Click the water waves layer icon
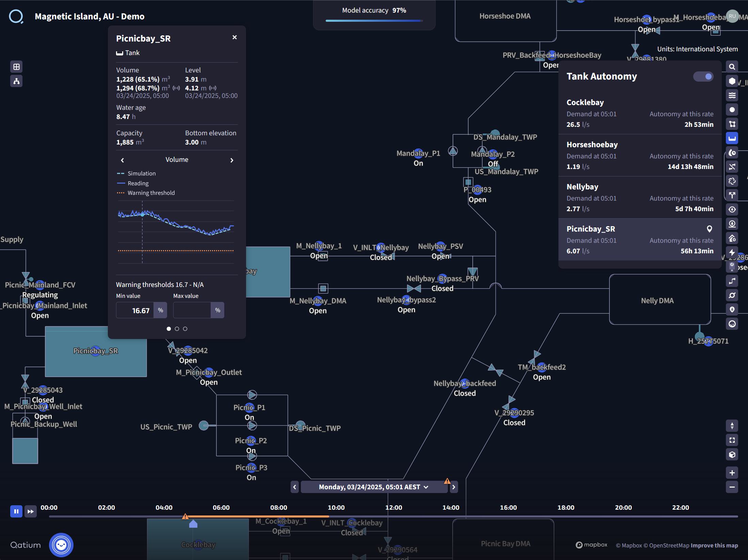Screen dimensions: 748x560 pyautogui.click(x=732, y=96)
